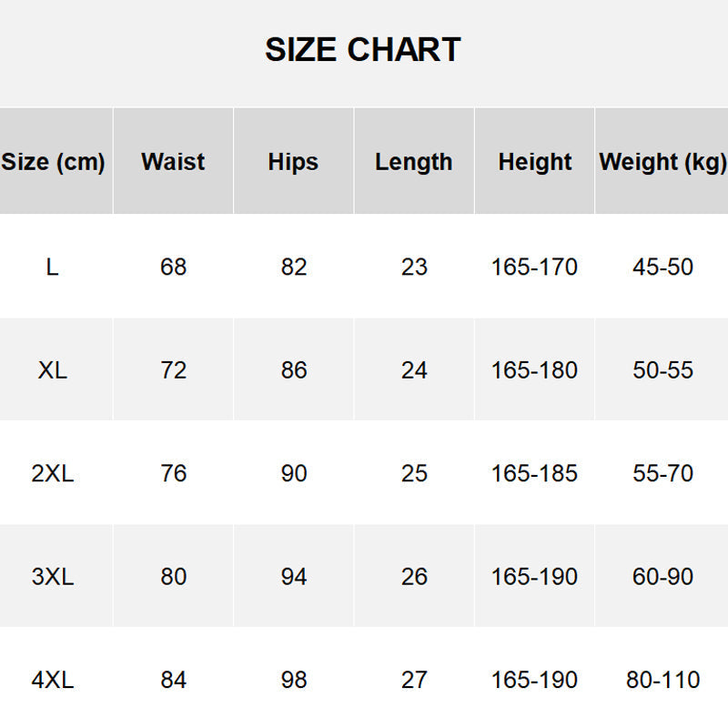Viewport: 728px width, 728px height.
Task: Click the Height column header
Action: [x=535, y=162]
